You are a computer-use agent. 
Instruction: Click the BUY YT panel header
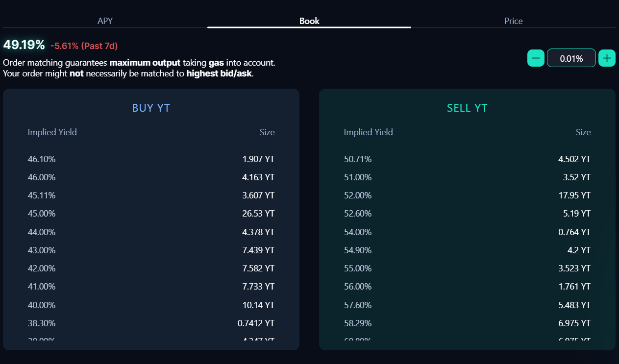(x=151, y=108)
